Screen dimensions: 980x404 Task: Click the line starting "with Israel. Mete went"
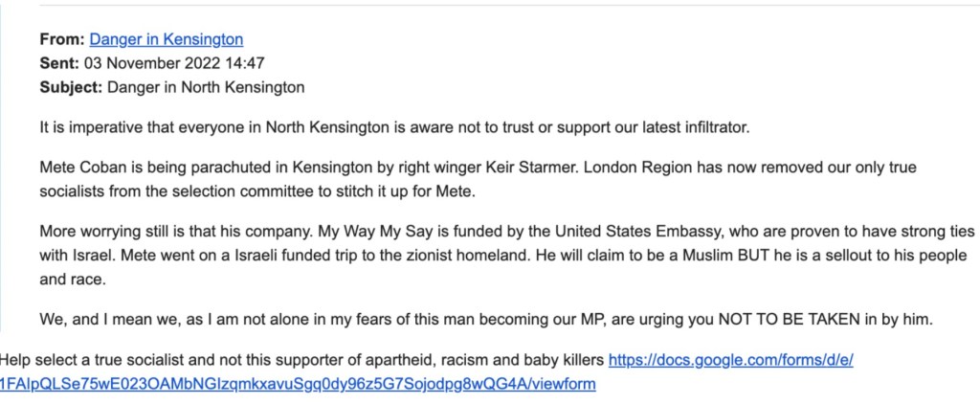pyautogui.click(x=383, y=255)
